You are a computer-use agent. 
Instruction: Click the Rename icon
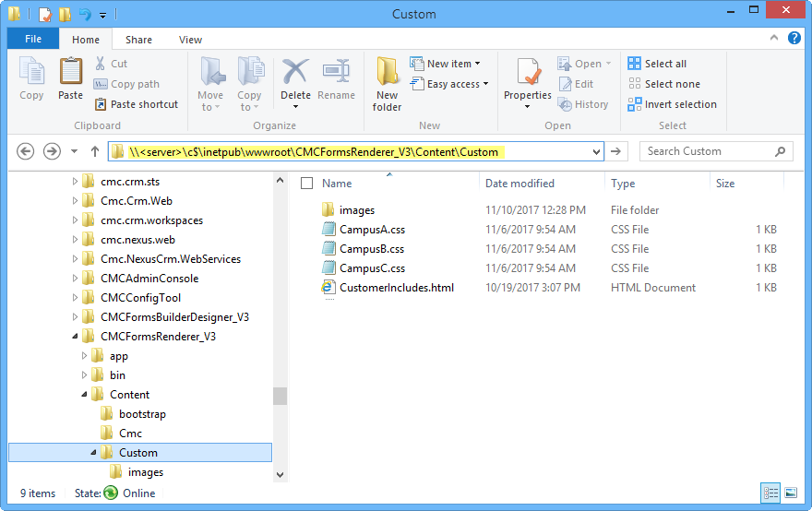pos(336,71)
